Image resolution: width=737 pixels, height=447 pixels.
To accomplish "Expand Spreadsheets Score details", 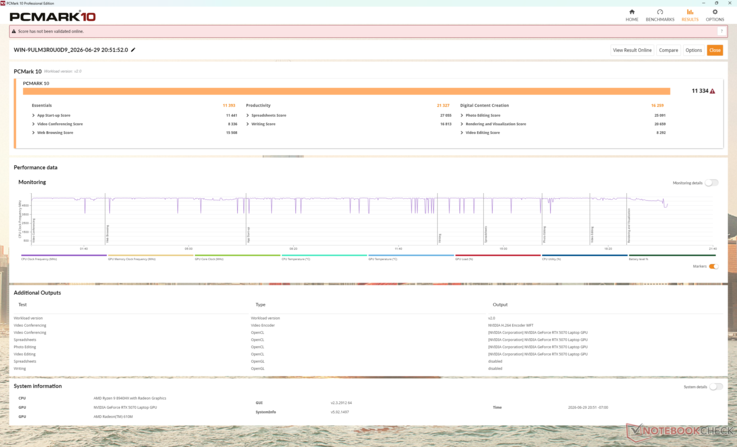I will (248, 115).
